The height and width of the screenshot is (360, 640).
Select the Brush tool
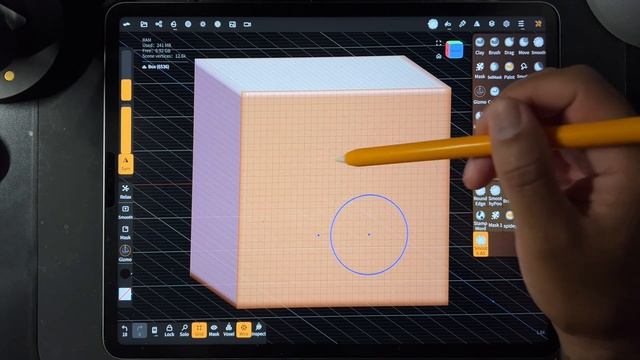pos(495,46)
